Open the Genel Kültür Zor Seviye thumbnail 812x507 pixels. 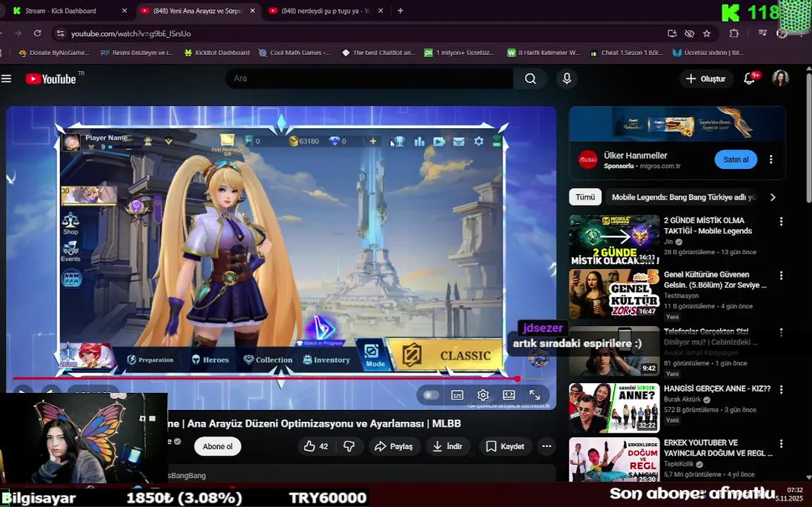tap(614, 294)
